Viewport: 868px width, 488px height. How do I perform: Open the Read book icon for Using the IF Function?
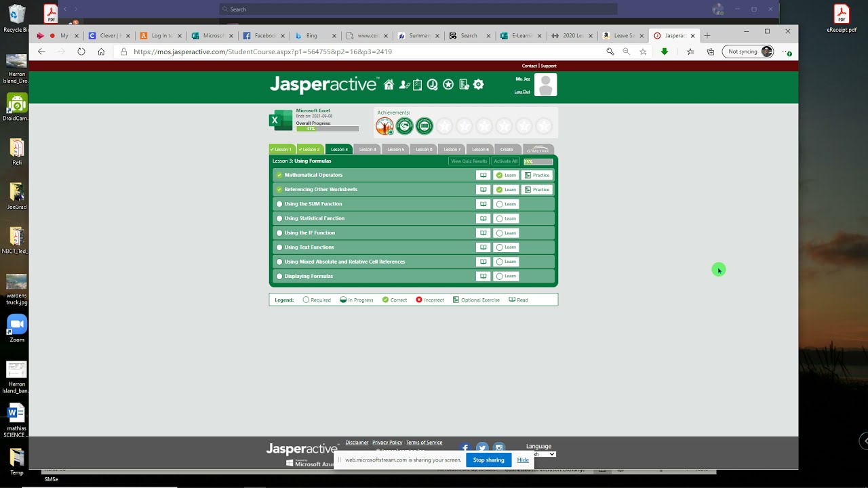click(483, 233)
